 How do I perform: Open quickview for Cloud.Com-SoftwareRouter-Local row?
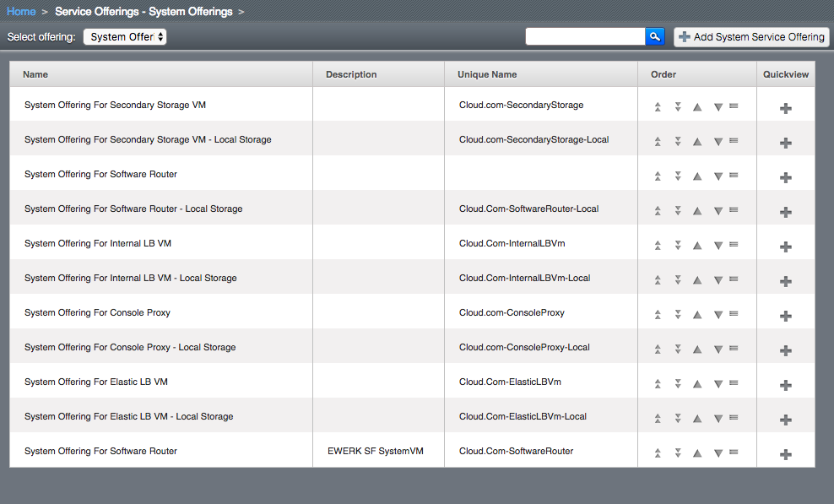pos(786,212)
